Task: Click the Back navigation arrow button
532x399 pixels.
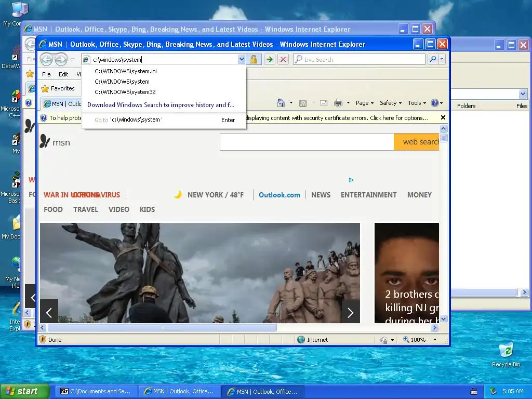Action: coord(46,59)
